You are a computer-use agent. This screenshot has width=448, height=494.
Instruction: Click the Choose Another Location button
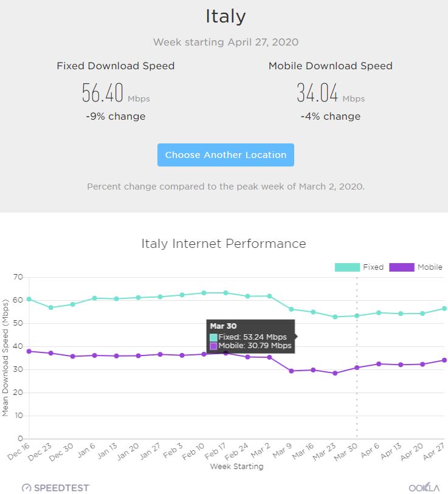tap(226, 155)
